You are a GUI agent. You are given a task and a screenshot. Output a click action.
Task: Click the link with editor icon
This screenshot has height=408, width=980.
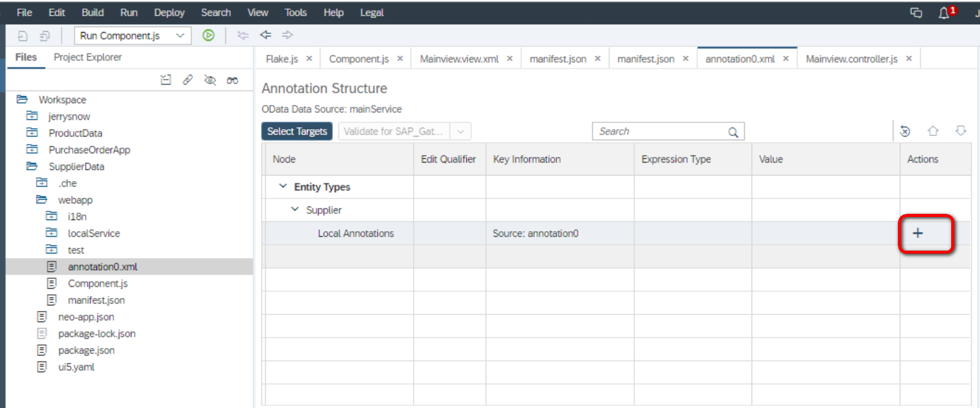188,80
